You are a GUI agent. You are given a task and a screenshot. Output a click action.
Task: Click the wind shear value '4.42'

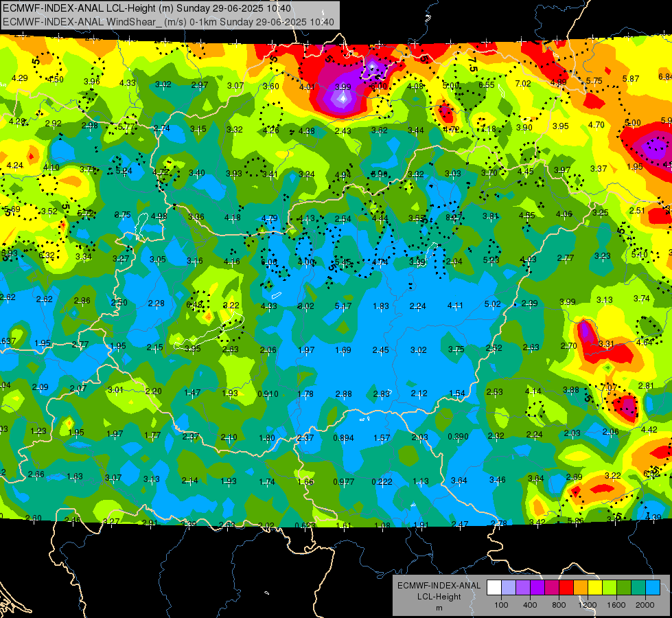coord(649,429)
